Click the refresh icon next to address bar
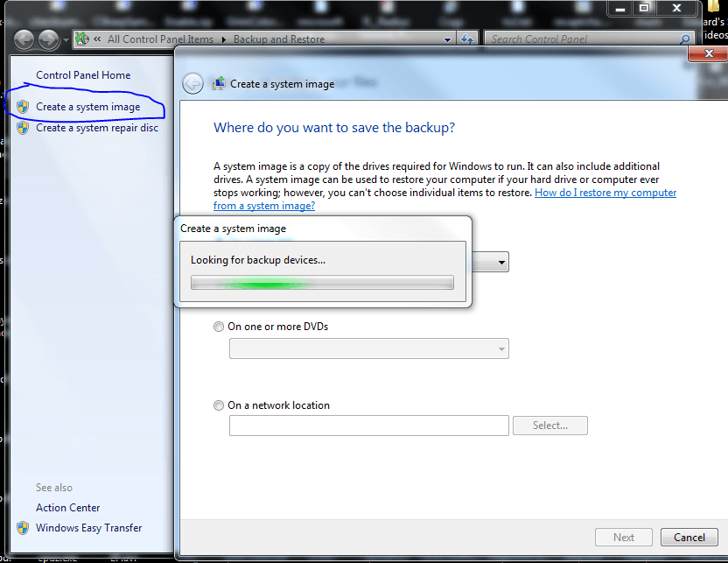Image resolution: width=728 pixels, height=563 pixels. [x=467, y=39]
